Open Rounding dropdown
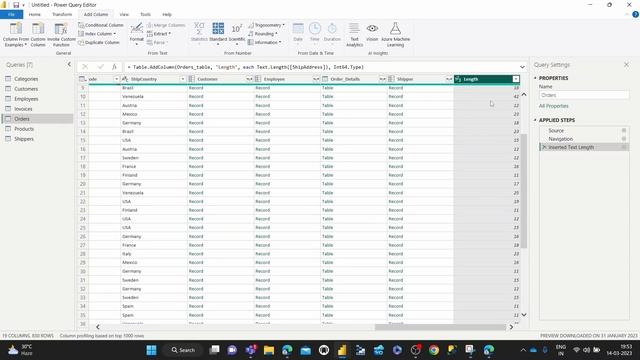640x360 pixels. [263, 33]
